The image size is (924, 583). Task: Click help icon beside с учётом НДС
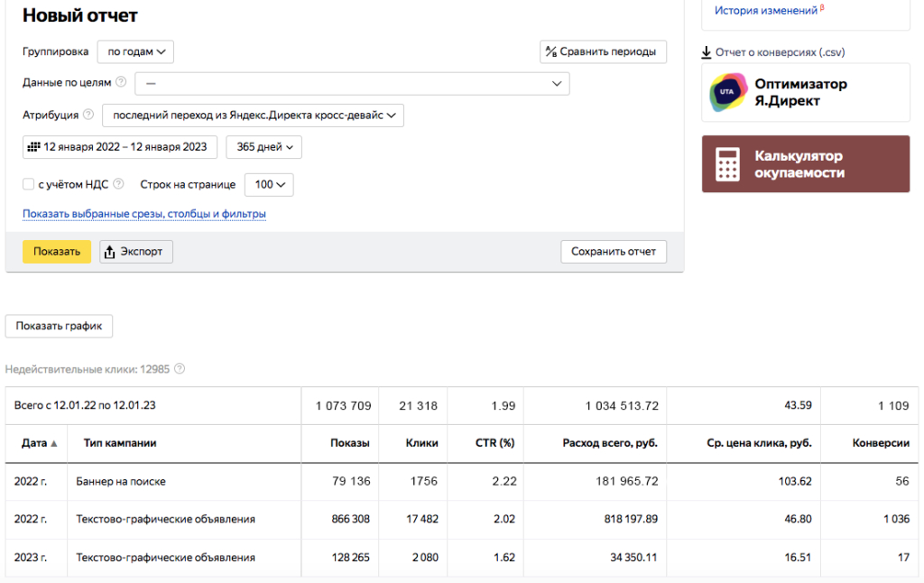click(118, 184)
